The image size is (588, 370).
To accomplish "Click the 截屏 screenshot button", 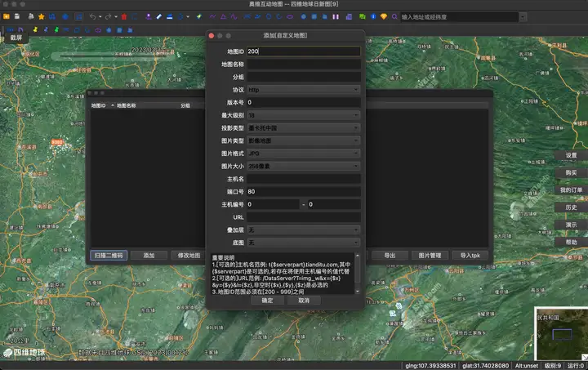I will pos(16,38).
